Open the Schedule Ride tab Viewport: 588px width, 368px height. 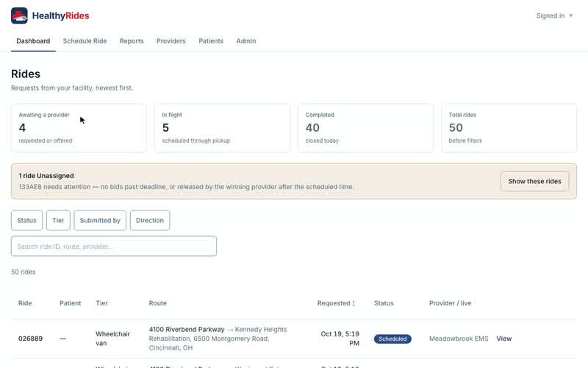click(85, 41)
